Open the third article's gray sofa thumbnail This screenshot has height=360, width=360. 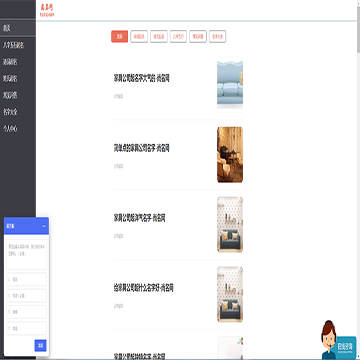(230, 224)
